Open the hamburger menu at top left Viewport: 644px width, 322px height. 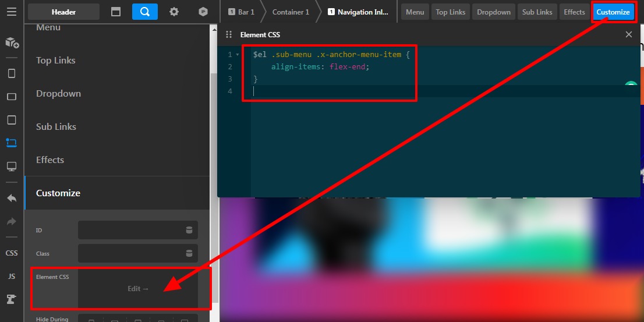12,12
